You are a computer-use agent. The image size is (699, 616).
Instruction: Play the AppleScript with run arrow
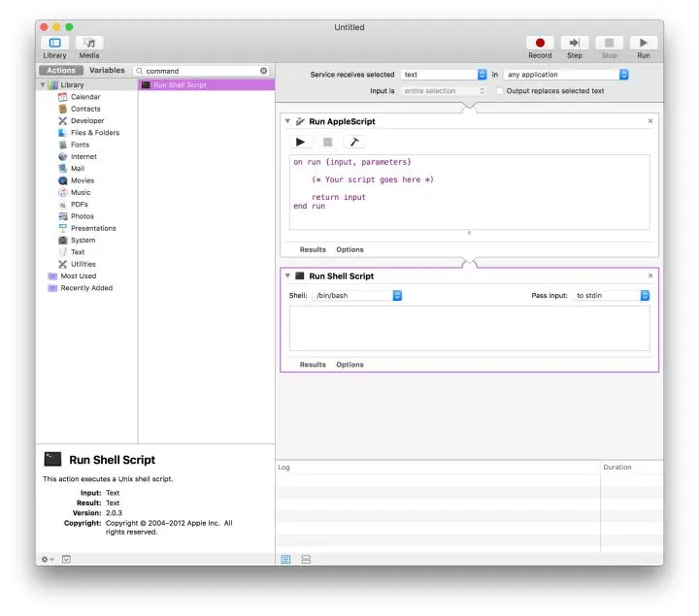300,142
